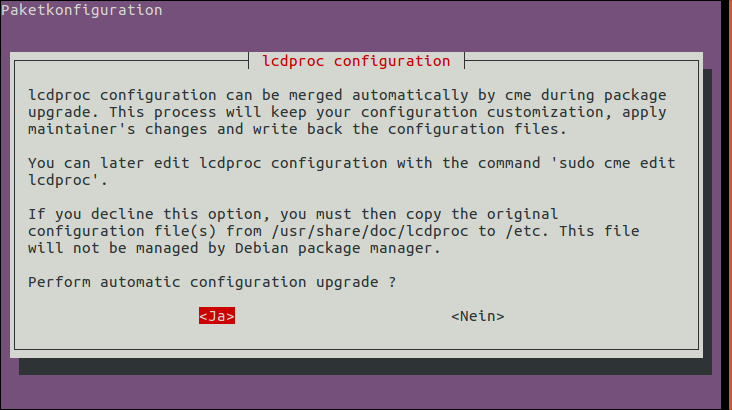This screenshot has width=732, height=410.
Task: Click the 'Debian package manager' phrase
Action: (x=336, y=248)
